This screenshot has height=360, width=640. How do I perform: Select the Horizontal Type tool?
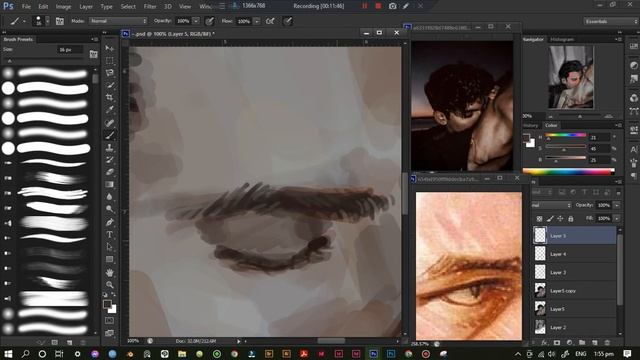(x=109, y=235)
